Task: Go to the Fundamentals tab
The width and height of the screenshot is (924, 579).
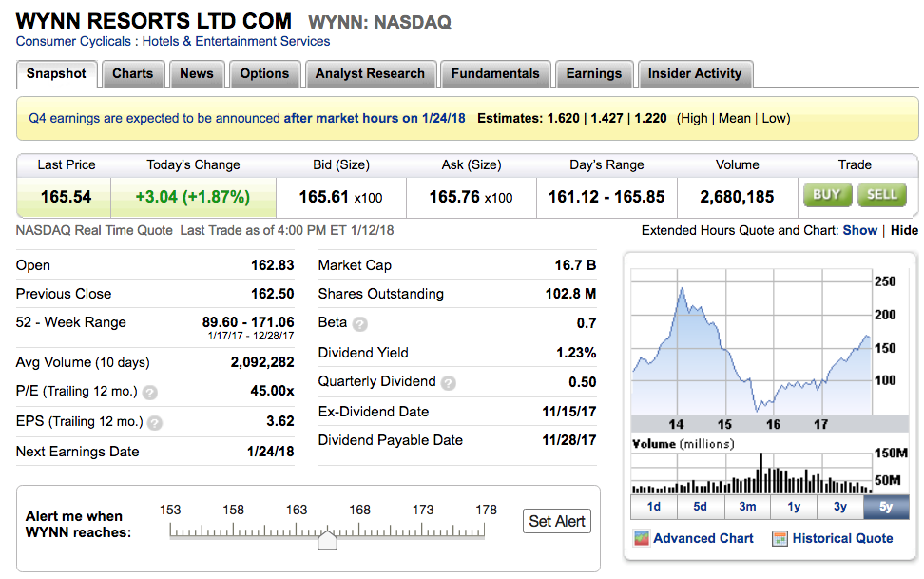Action: pyautogui.click(x=494, y=74)
